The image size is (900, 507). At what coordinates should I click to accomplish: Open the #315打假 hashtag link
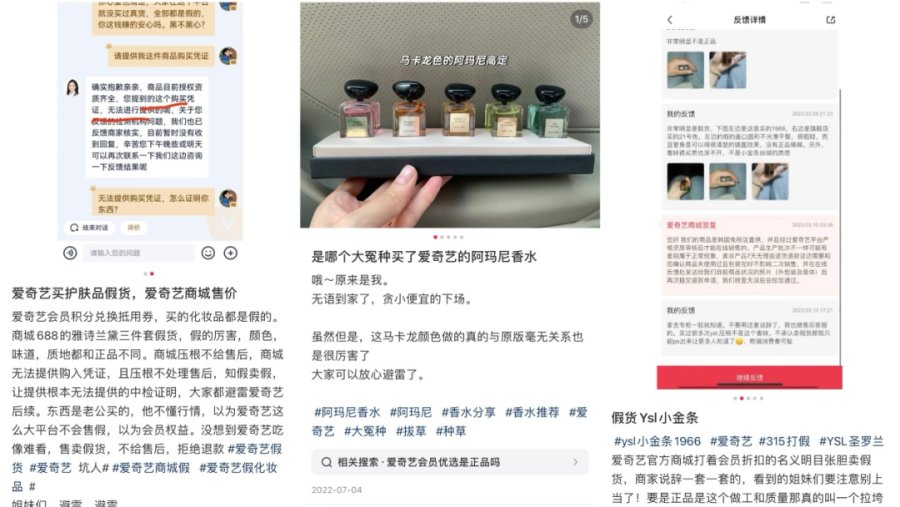[784, 441]
